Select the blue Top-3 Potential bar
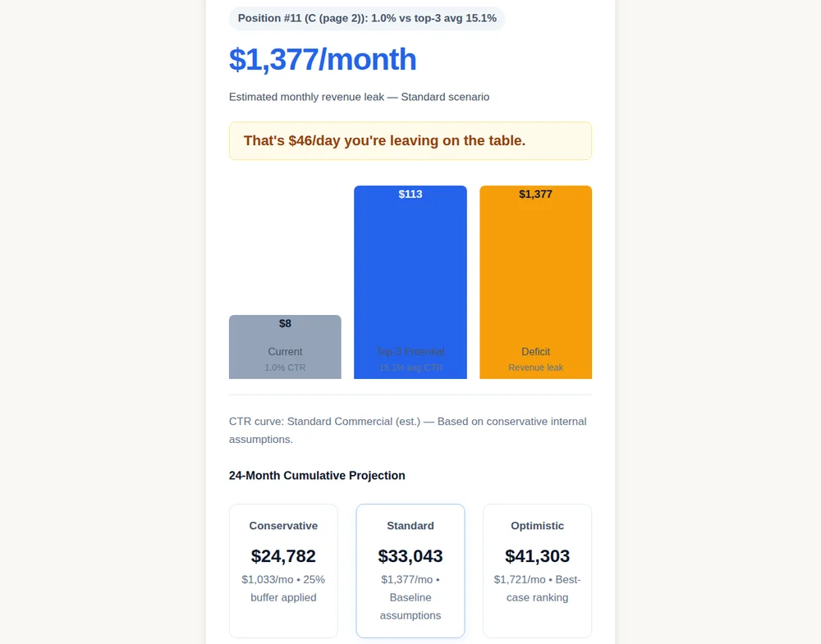This screenshot has width=821, height=644. (410, 282)
